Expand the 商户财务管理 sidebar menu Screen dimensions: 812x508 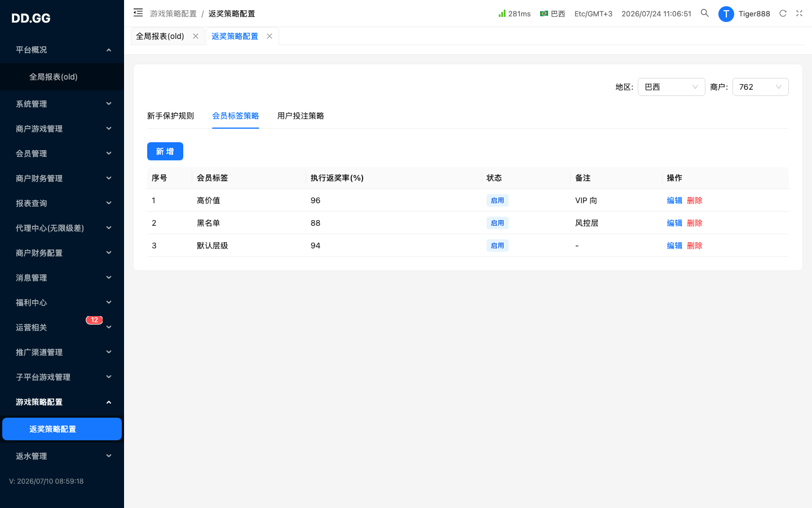tap(62, 178)
